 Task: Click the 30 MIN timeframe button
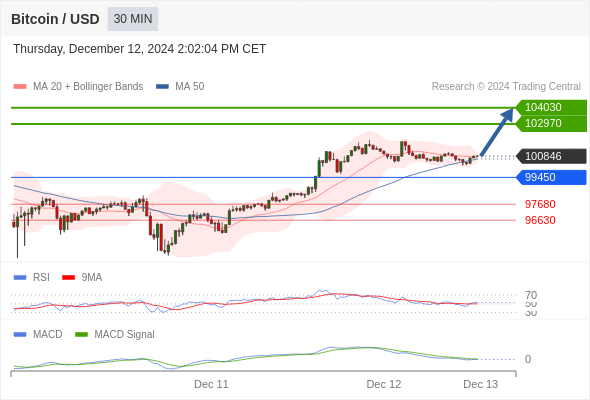click(x=133, y=19)
